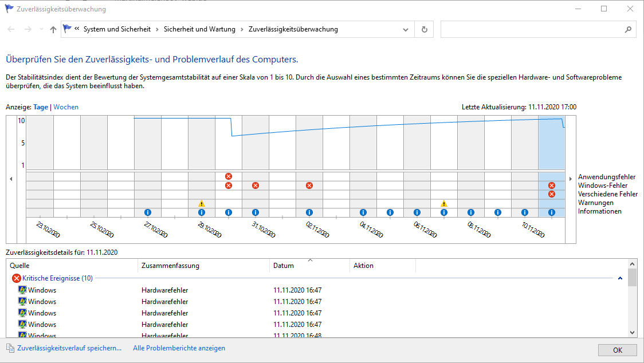Click the information icon for 09.11.2020
This screenshot has height=363, width=644.
coord(498,212)
